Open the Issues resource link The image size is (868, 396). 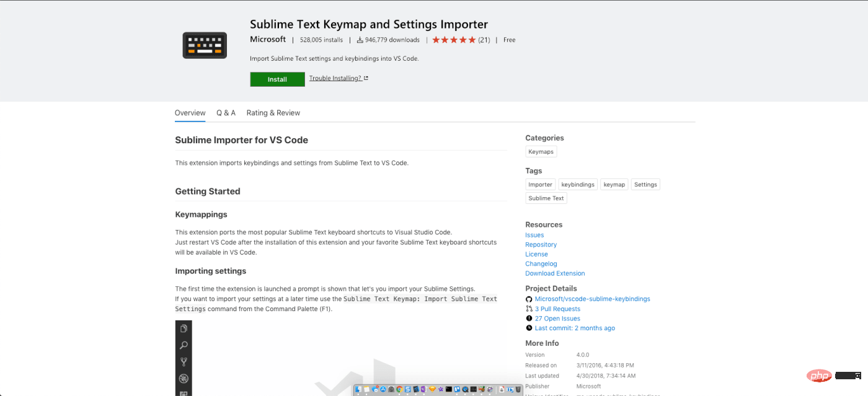point(534,235)
